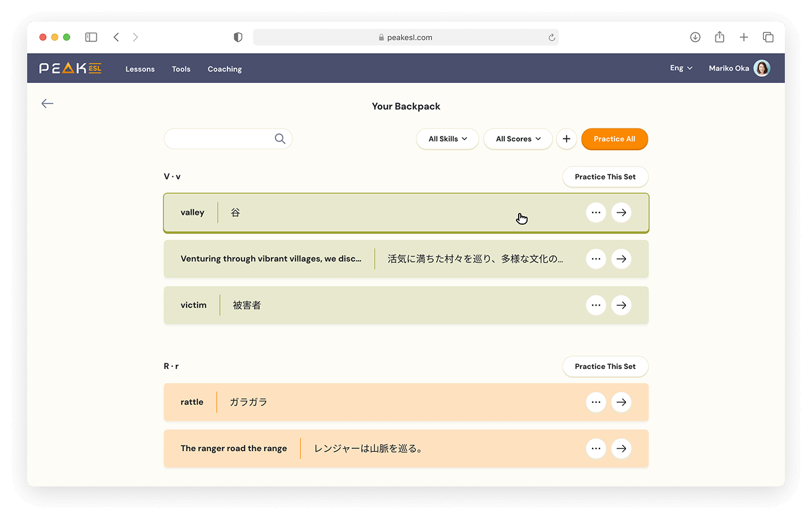The height and width of the screenshot is (519, 812).
Task: Open more options for Venturing through vibrant villages entry
Action: [x=596, y=258]
